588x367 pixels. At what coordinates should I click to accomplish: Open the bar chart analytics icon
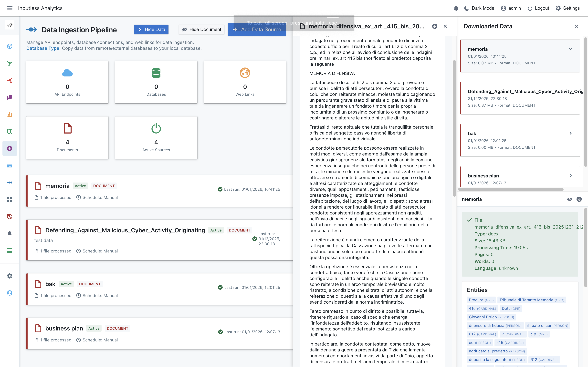(10, 114)
